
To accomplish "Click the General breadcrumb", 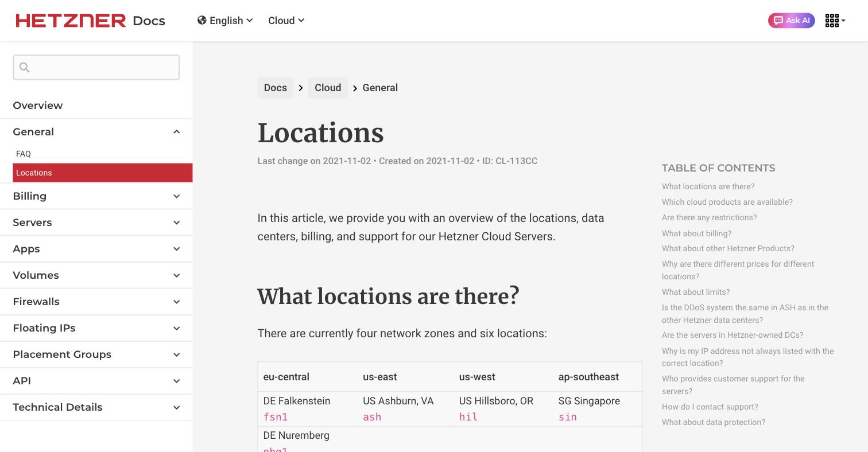I will click(380, 88).
